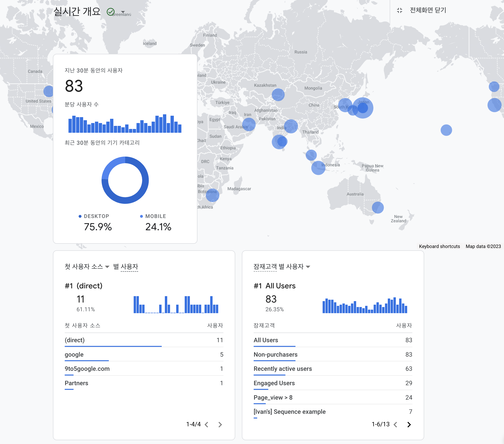This screenshot has height=444, width=504.
Task: Click the exit fullscreen collapse icon
Action: (x=399, y=10)
